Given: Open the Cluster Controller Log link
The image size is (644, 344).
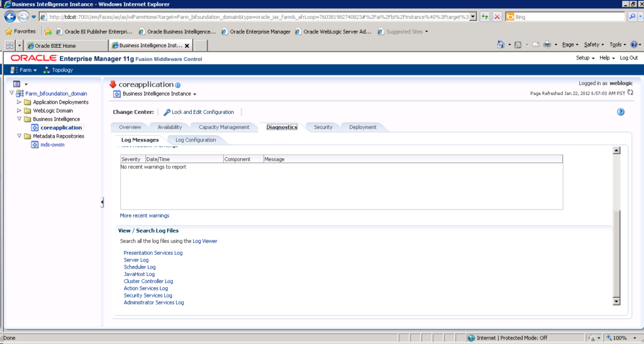Looking at the screenshot, I should (148, 281).
